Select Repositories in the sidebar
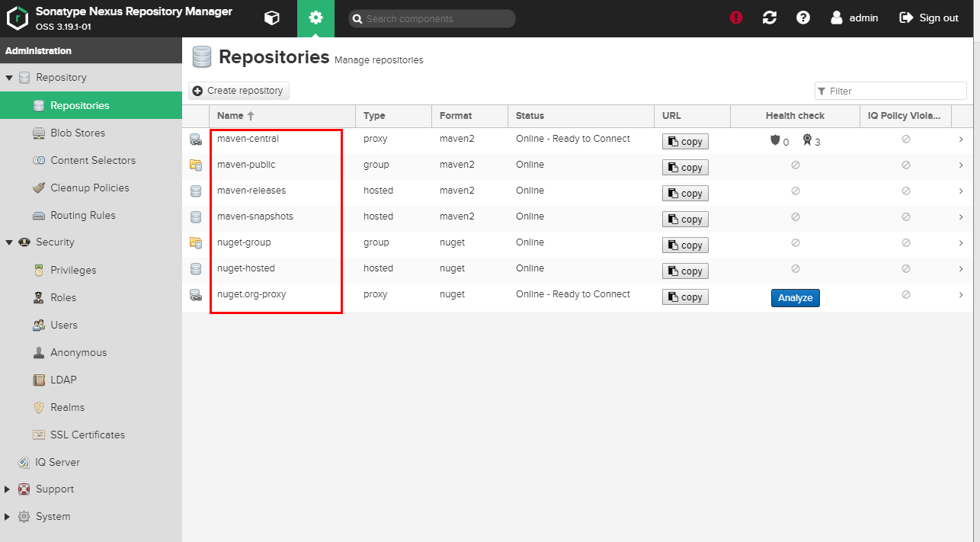The image size is (980, 542). [x=91, y=105]
